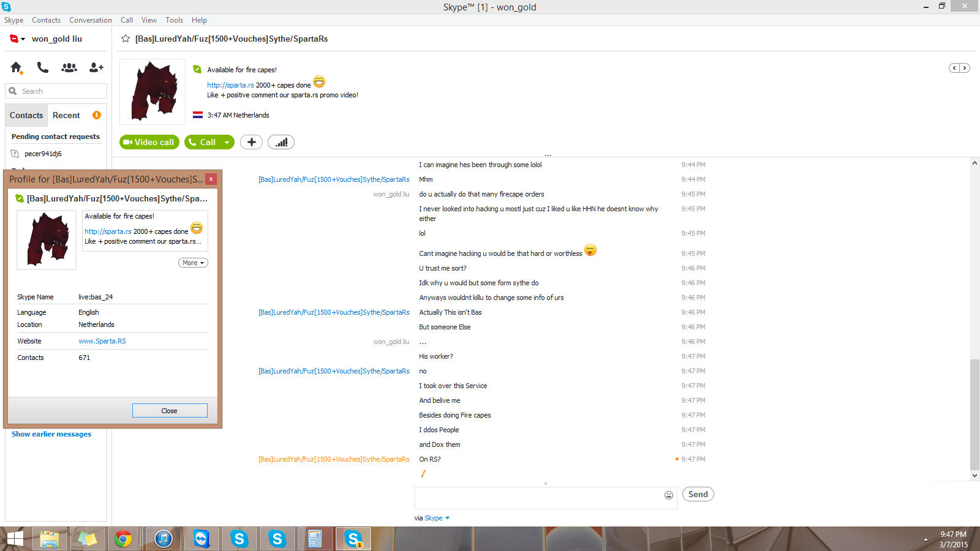The height and width of the screenshot is (551, 980).
Task: Open the Tools menu
Action: pos(174,20)
